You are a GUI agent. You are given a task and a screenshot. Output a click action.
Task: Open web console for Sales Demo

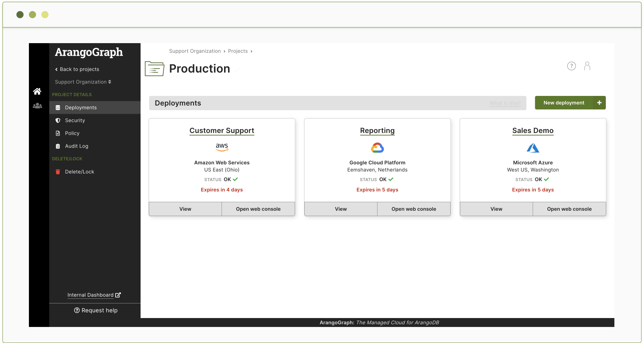[569, 209]
